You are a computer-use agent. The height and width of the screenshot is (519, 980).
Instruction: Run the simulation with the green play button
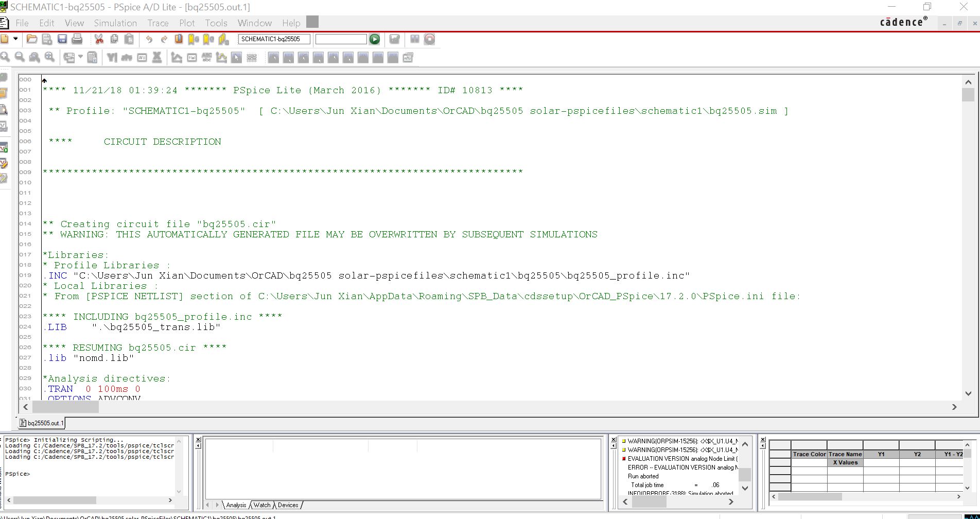375,39
